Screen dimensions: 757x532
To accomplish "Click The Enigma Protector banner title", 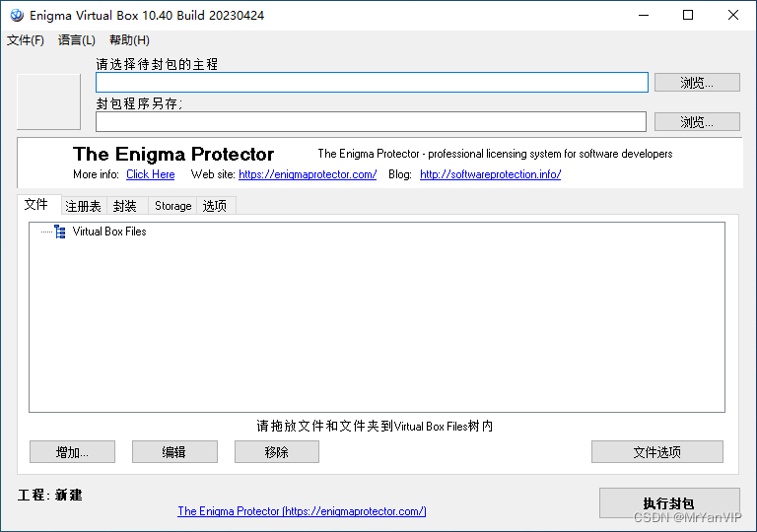I will tap(173, 154).
